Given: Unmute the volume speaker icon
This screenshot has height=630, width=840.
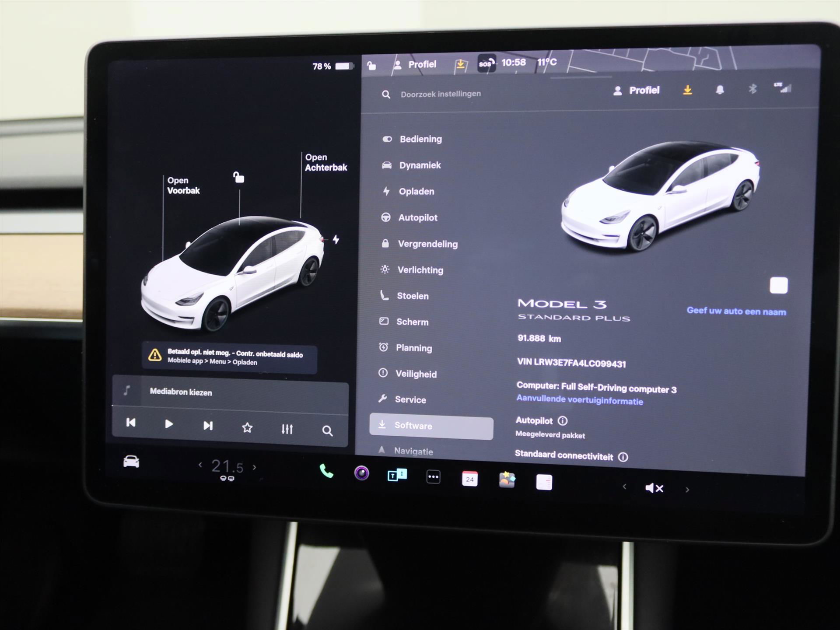Looking at the screenshot, I should tap(654, 488).
